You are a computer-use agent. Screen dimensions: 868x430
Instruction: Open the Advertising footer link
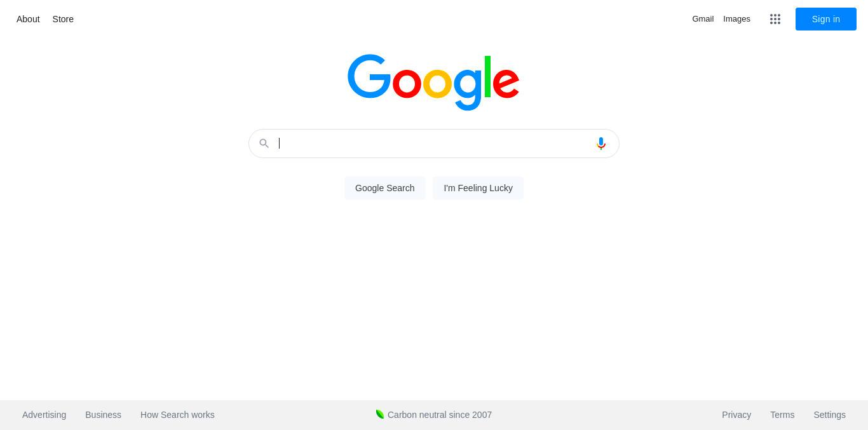pyautogui.click(x=44, y=415)
